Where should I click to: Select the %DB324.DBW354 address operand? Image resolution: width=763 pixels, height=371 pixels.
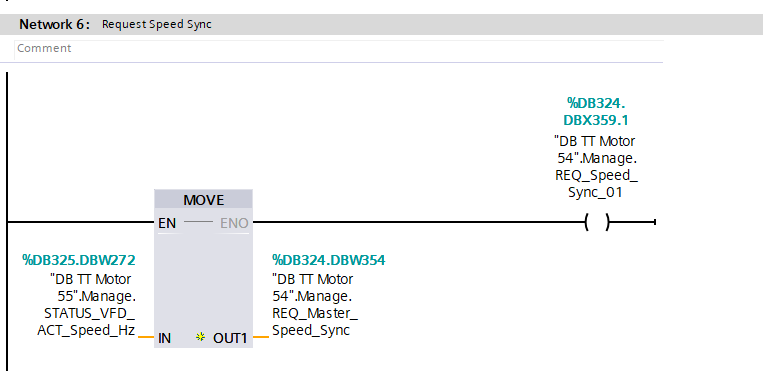pyautogui.click(x=328, y=260)
